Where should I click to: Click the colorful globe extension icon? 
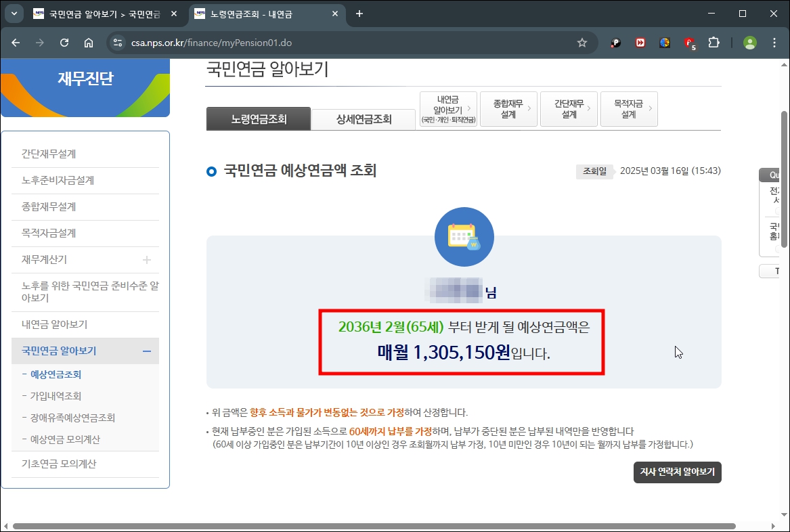(x=664, y=42)
